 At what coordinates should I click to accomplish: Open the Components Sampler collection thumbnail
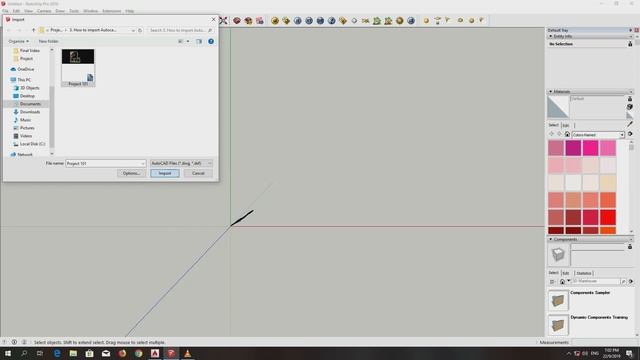[x=558, y=300]
